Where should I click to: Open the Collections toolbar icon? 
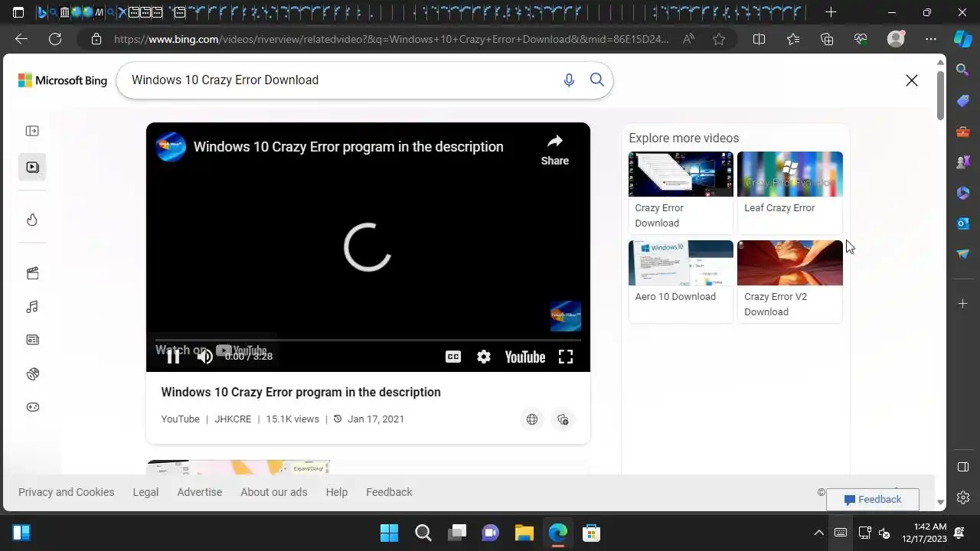tap(827, 39)
